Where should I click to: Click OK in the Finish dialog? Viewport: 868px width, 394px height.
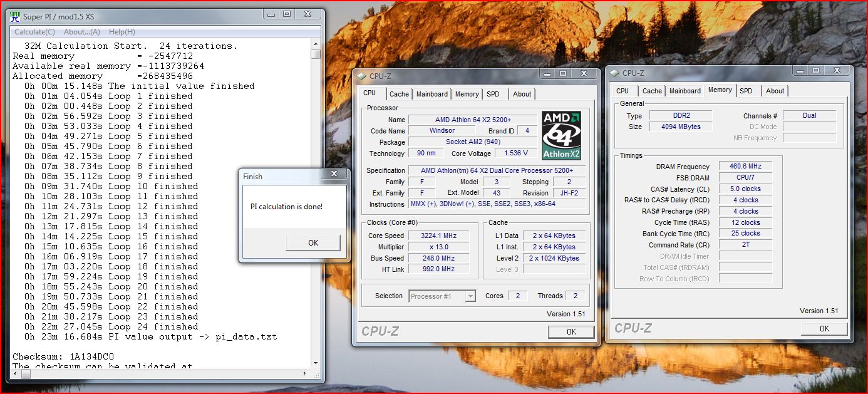click(x=313, y=243)
